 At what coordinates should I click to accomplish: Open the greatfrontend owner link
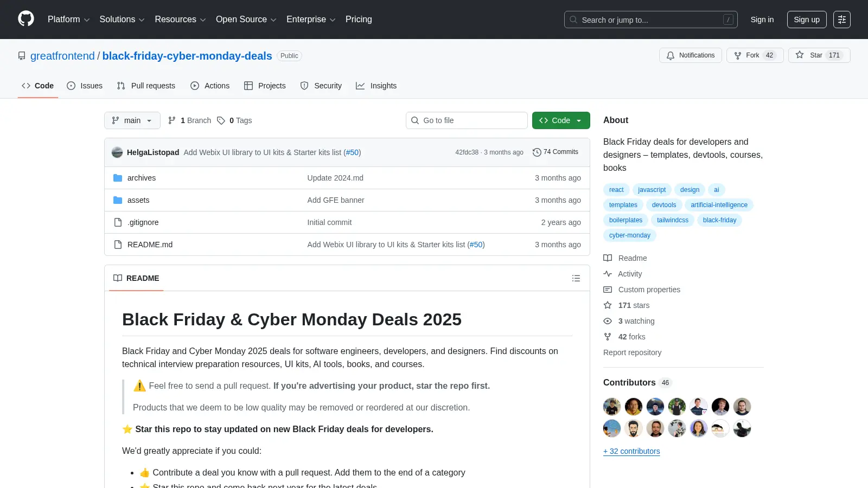point(62,56)
